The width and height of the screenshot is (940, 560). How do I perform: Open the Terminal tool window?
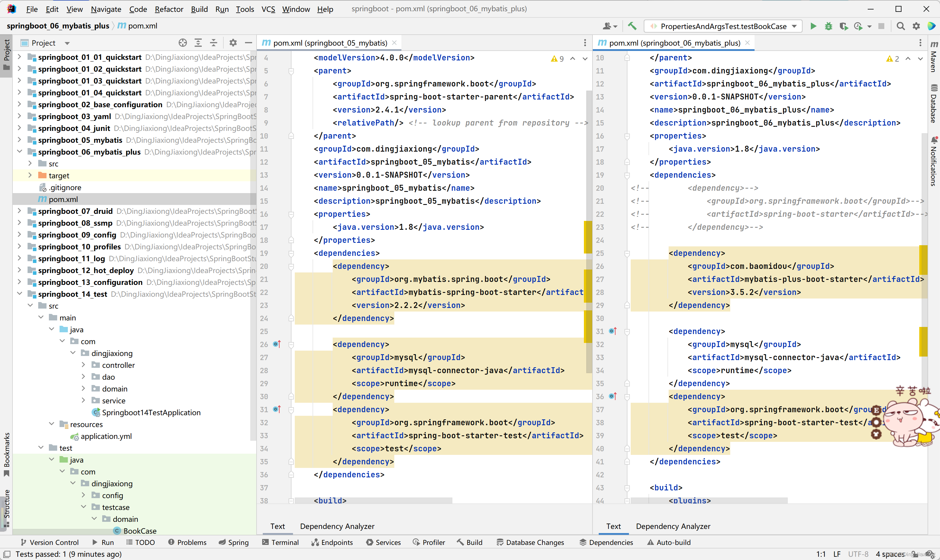click(x=281, y=542)
